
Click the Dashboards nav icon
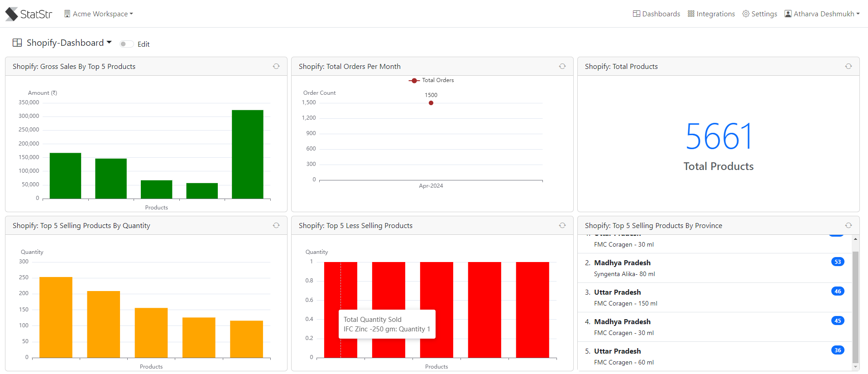click(x=637, y=14)
